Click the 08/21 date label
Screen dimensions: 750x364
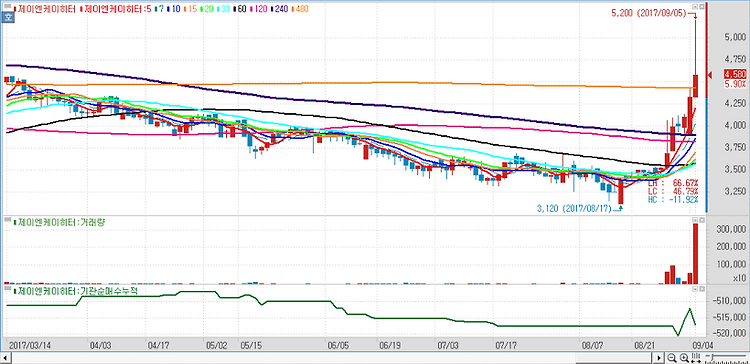[644, 345]
